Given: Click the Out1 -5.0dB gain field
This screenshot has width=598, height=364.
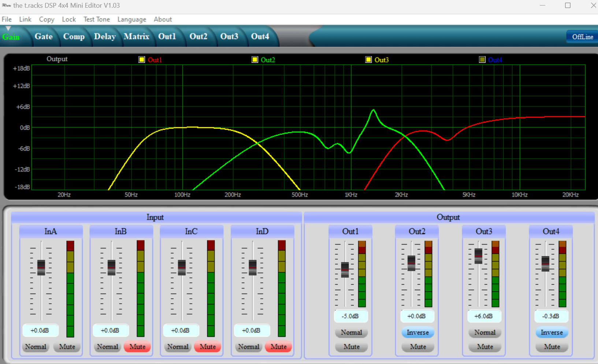Looking at the screenshot, I should 350,316.
